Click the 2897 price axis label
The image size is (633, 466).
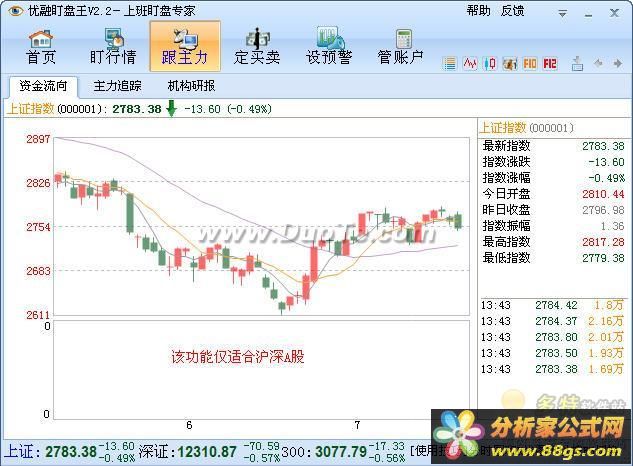[x=38, y=139]
